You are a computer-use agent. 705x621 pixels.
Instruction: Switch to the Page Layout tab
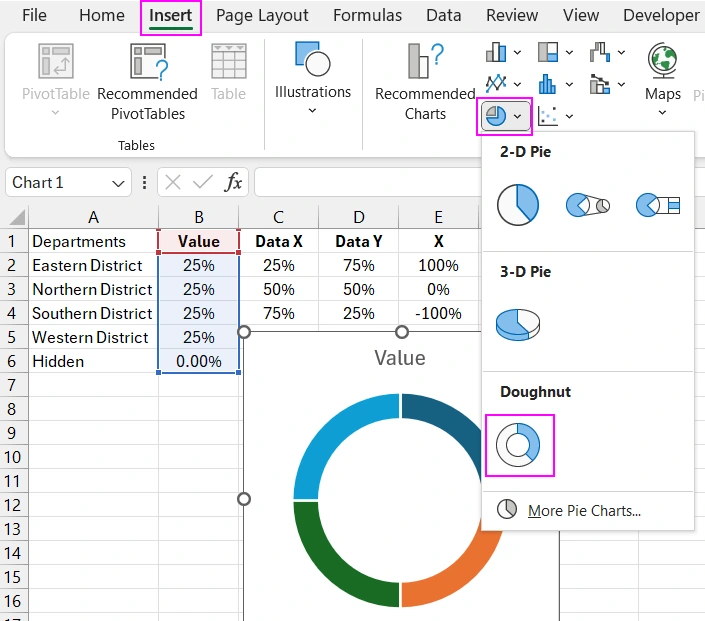coord(262,16)
